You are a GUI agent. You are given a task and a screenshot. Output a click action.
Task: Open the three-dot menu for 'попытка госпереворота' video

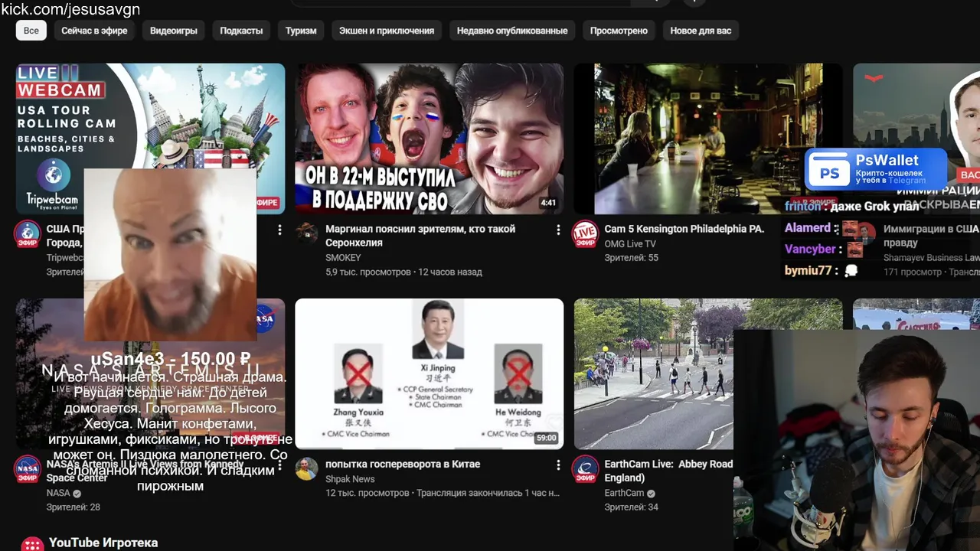(558, 465)
